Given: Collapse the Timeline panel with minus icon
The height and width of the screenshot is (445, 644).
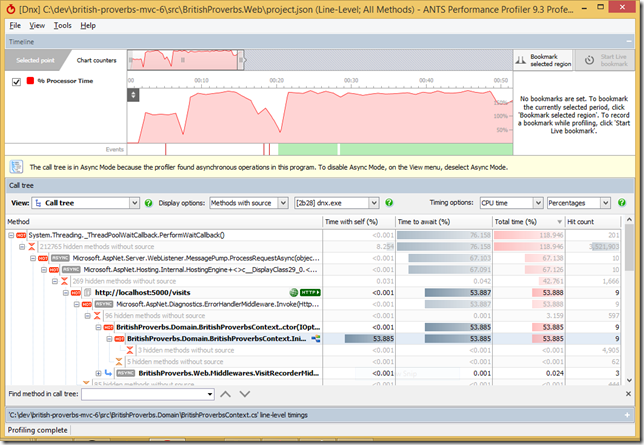Looking at the screenshot, I should pos(628,42).
